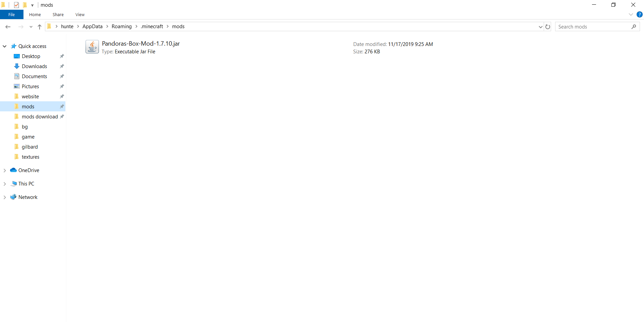Open Documents in the sidebar
Screen dimensions: 644x322
tap(34, 76)
